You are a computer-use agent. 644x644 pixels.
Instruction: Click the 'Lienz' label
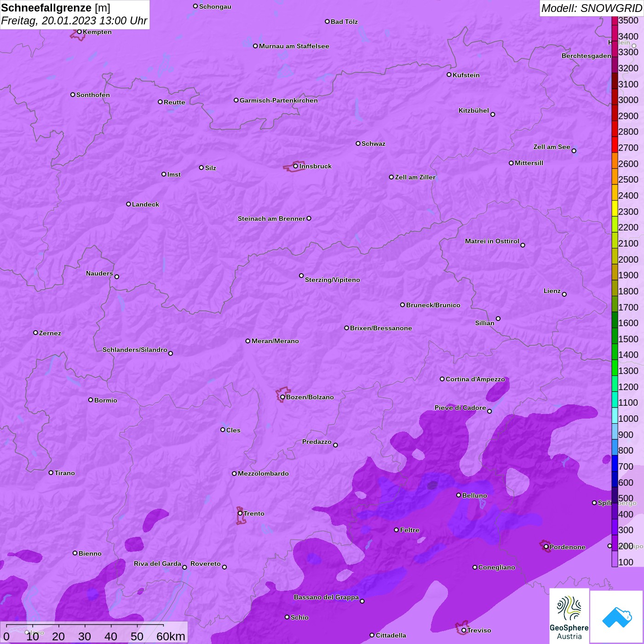552,291
